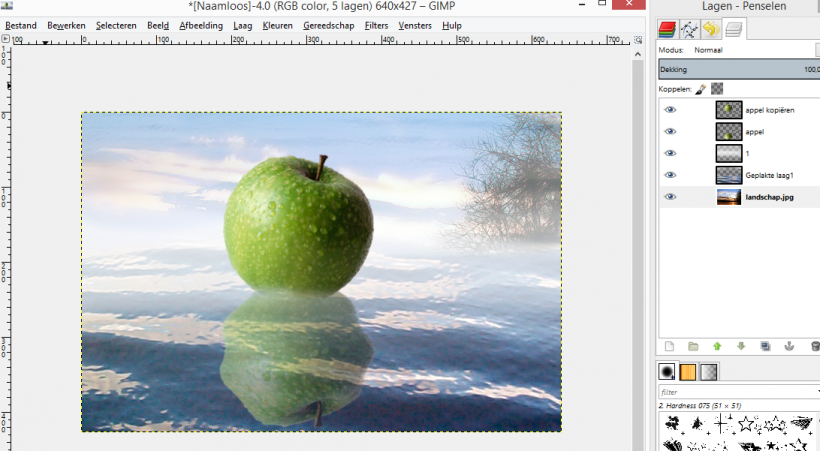Adjust the Dekking opacity slider
This screenshot has height=451, width=820.
(738, 69)
